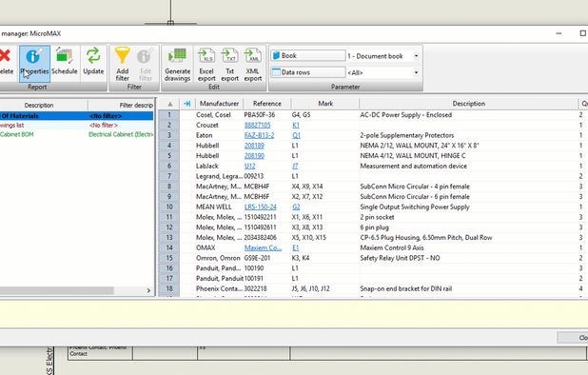588x375 pixels.
Task: Click the report list Description header
Action: 39,106
